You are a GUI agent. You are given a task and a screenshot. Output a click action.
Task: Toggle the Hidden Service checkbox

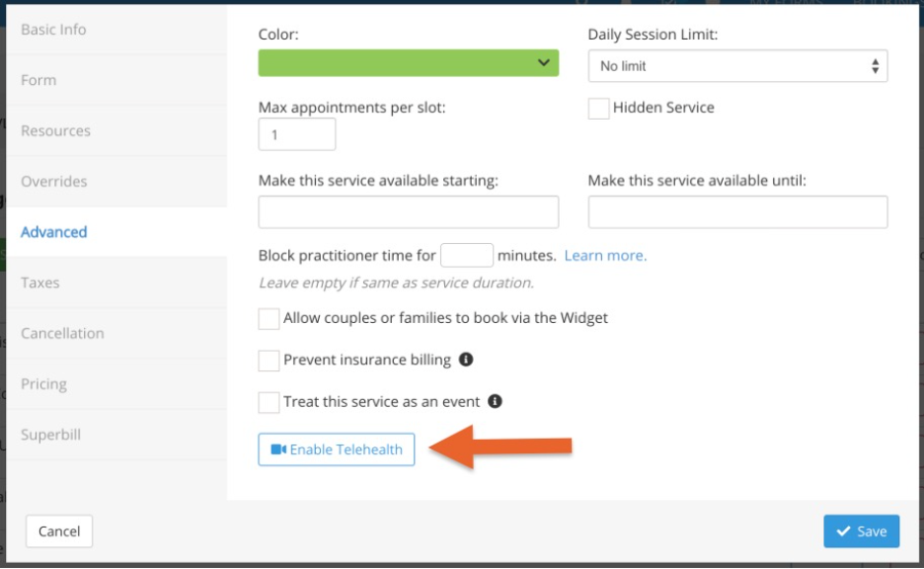point(598,108)
